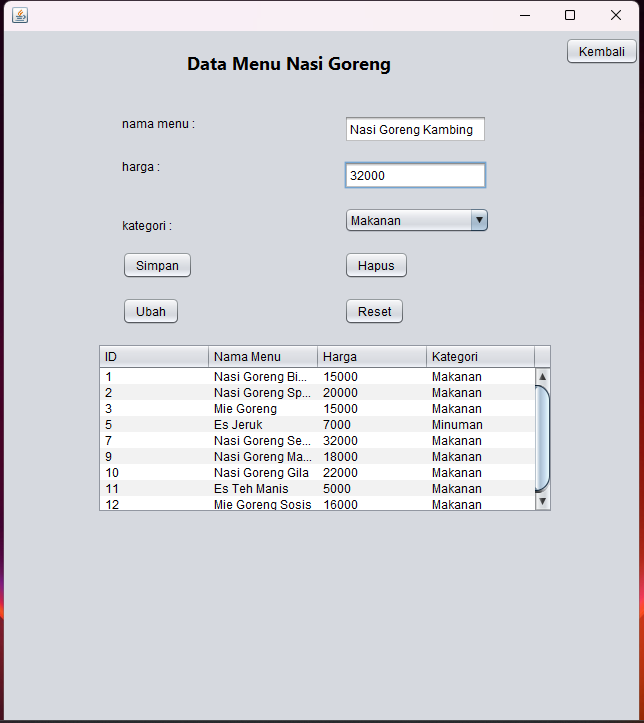Click the Kategori column header

click(x=480, y=357)
